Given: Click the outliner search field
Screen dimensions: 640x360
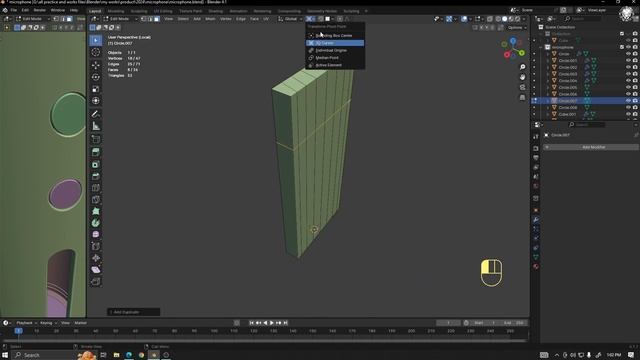Looking at the screenshot, I should pyautogui.click(x=583, y=19).
